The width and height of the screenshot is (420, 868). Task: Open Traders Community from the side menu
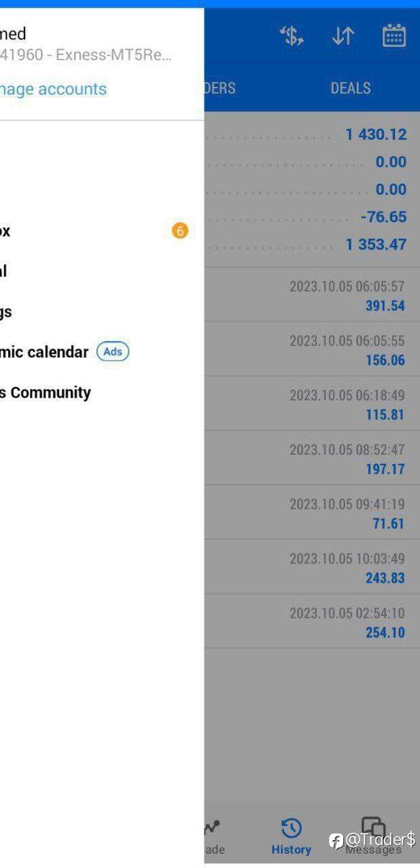(45, 392)
